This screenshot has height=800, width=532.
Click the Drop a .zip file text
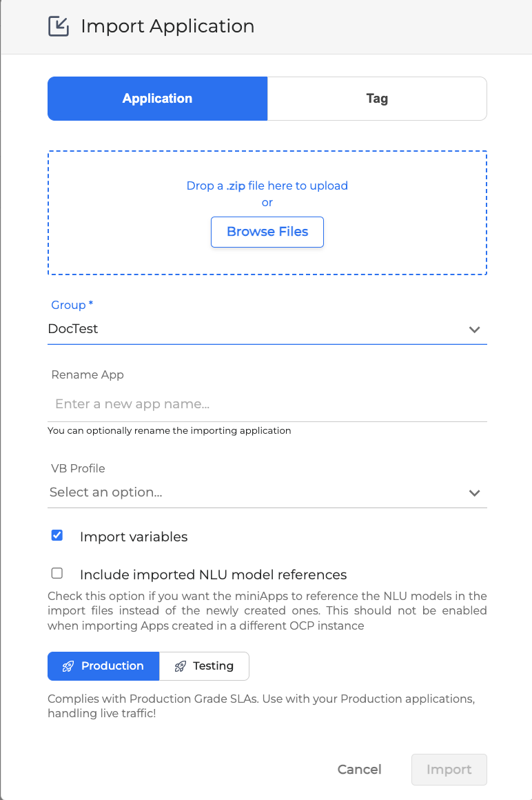267,186
